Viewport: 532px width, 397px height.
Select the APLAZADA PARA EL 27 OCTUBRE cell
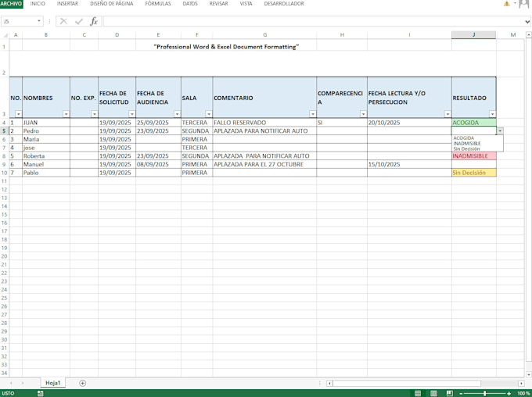click(264, 164)
